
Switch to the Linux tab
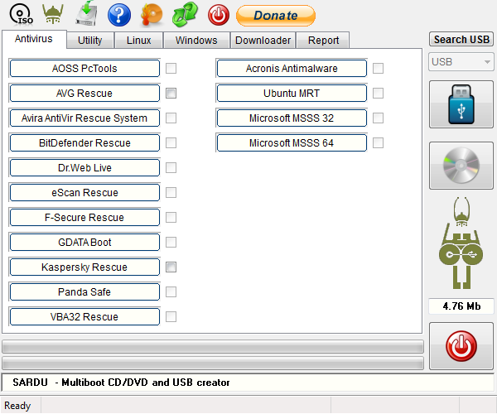pos(139,40)
